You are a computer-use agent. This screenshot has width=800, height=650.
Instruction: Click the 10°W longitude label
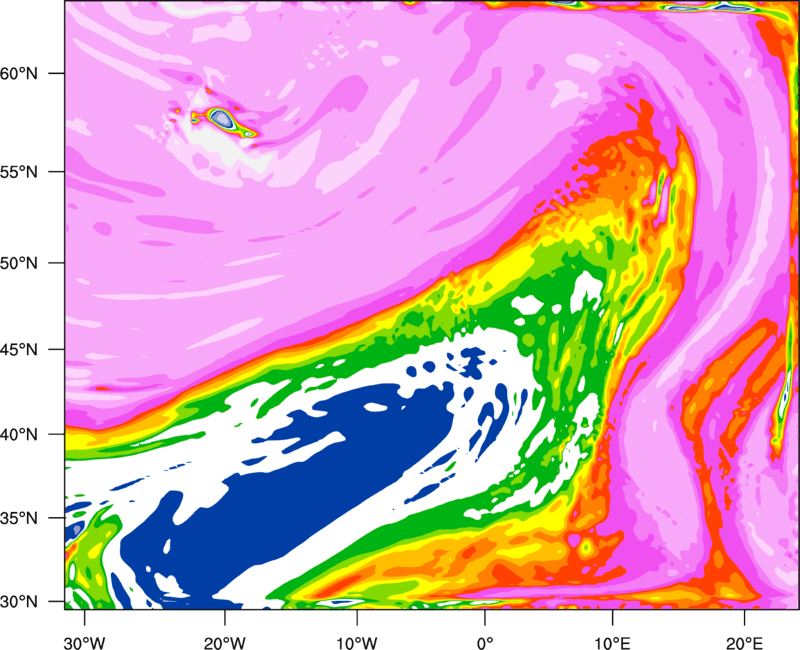pyautogui.click(x=357, y=643)
